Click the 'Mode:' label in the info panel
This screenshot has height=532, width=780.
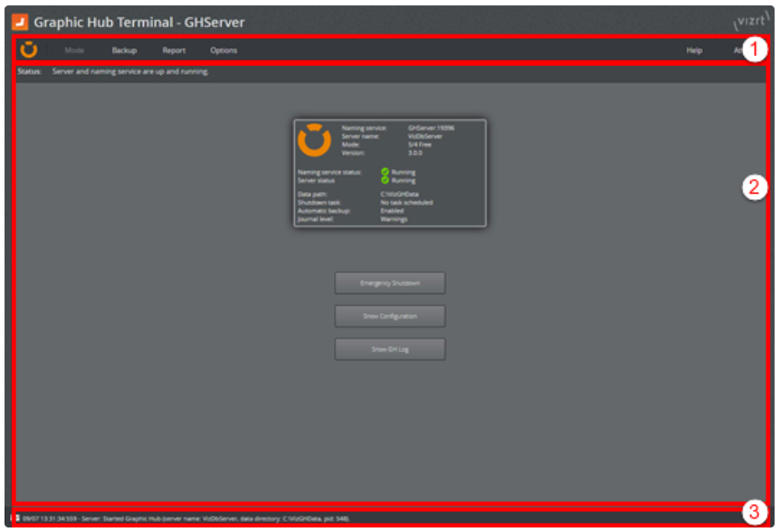(x=351, y=145)
